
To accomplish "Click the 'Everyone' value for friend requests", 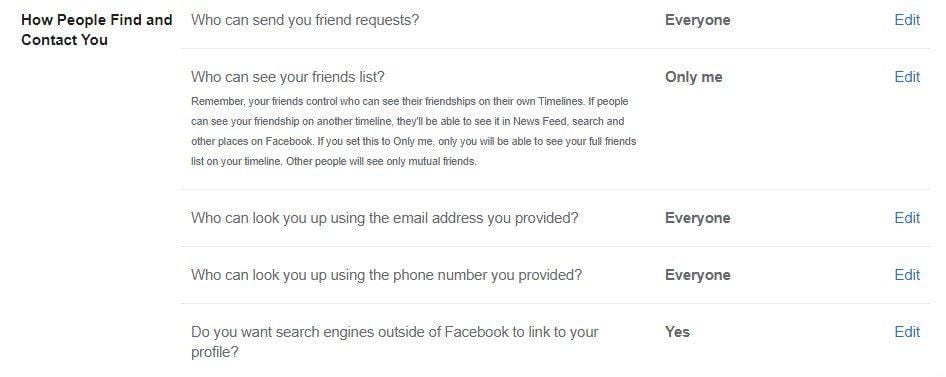I will coord(697,20).
